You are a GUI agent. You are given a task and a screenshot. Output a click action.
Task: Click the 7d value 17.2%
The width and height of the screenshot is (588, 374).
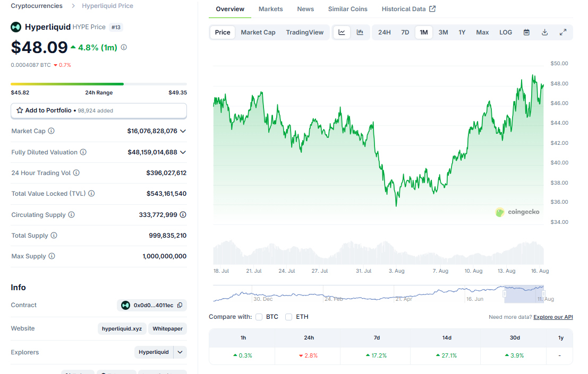point(376,355)
